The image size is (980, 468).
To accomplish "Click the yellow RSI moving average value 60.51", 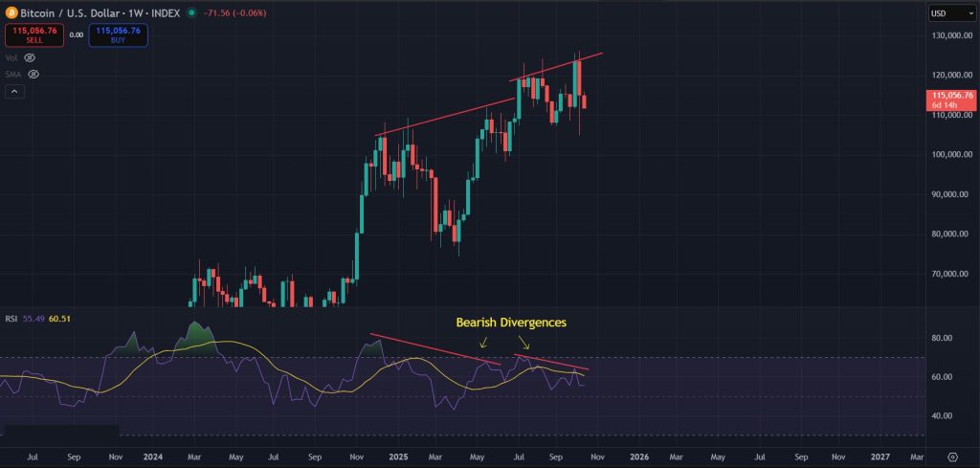I will click(x=59, y=318).
